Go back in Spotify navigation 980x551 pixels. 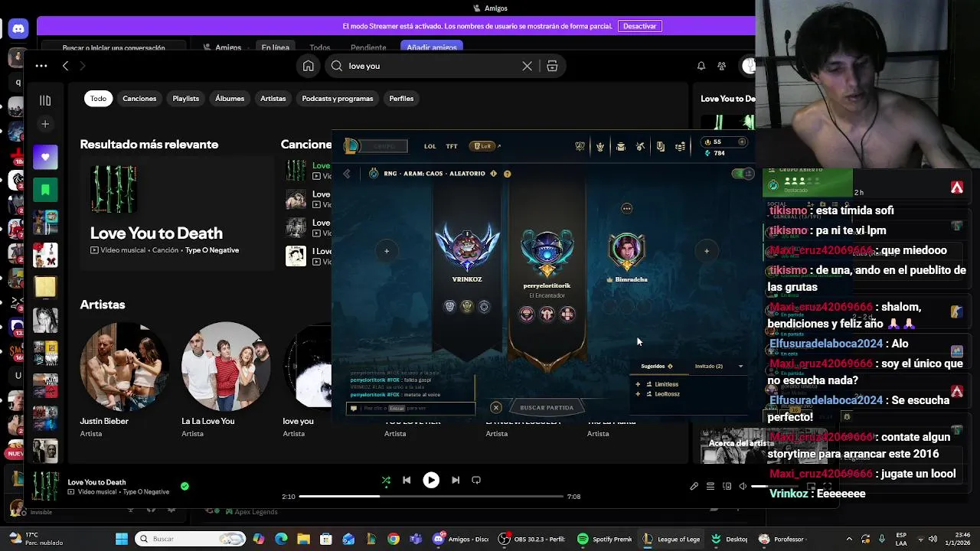pyautogui.click(x=66, y=66)
